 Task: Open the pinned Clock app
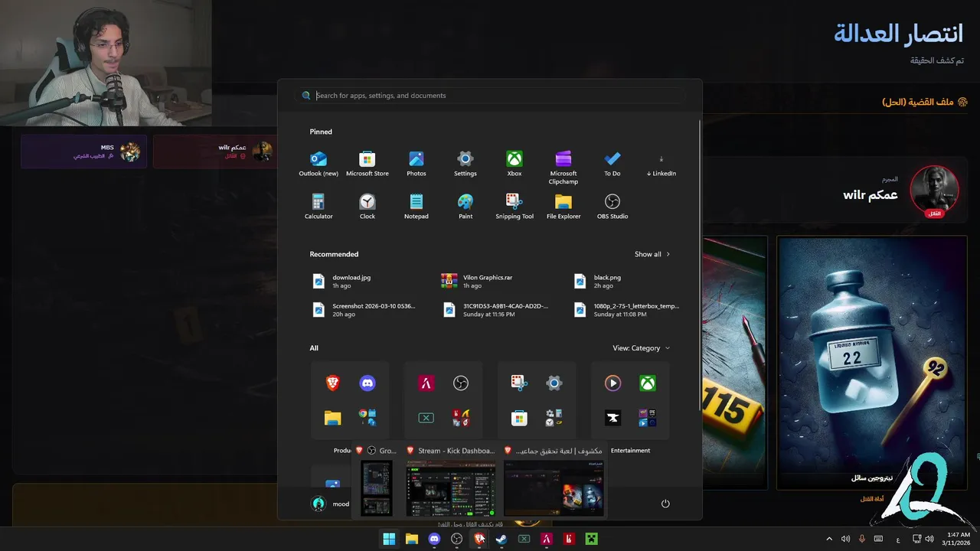pos(367,207)
